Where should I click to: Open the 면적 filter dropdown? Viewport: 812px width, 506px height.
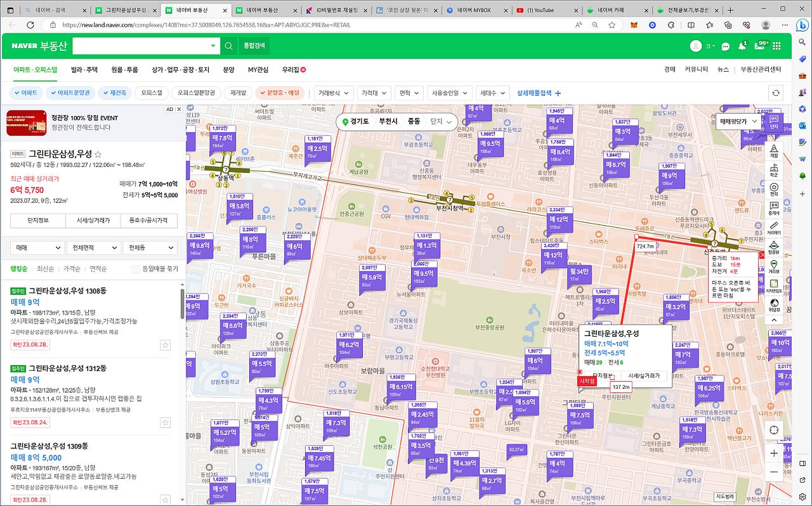click(409, 93)
